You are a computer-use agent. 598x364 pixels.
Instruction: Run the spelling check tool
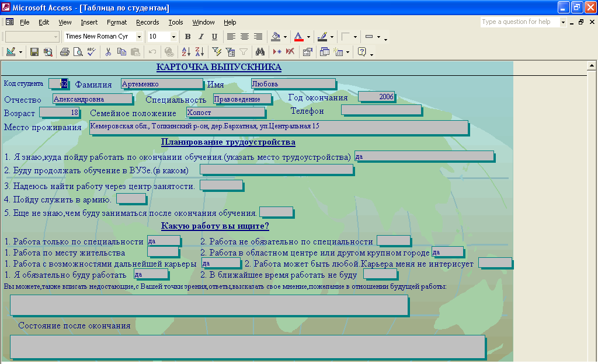(91, 52)
